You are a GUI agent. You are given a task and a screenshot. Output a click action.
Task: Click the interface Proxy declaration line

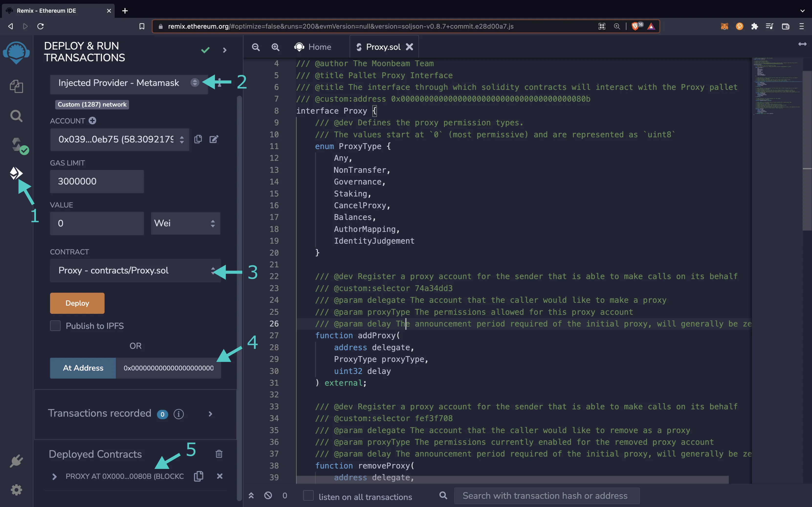click(x=337, y=111)
